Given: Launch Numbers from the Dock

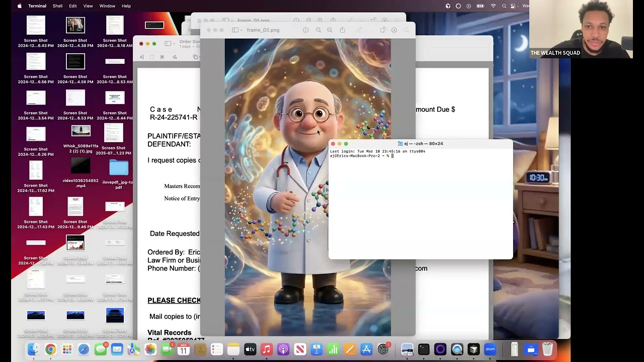Looking at the screenshot, I should pyautogui.click(x=333, y=349).
